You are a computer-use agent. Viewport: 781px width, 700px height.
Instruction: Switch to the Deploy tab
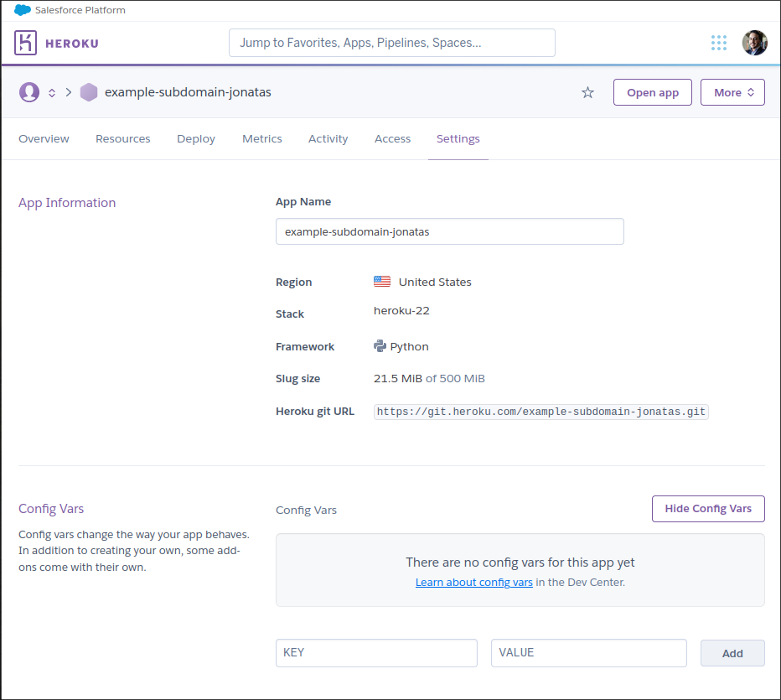(x=196, y=139)
